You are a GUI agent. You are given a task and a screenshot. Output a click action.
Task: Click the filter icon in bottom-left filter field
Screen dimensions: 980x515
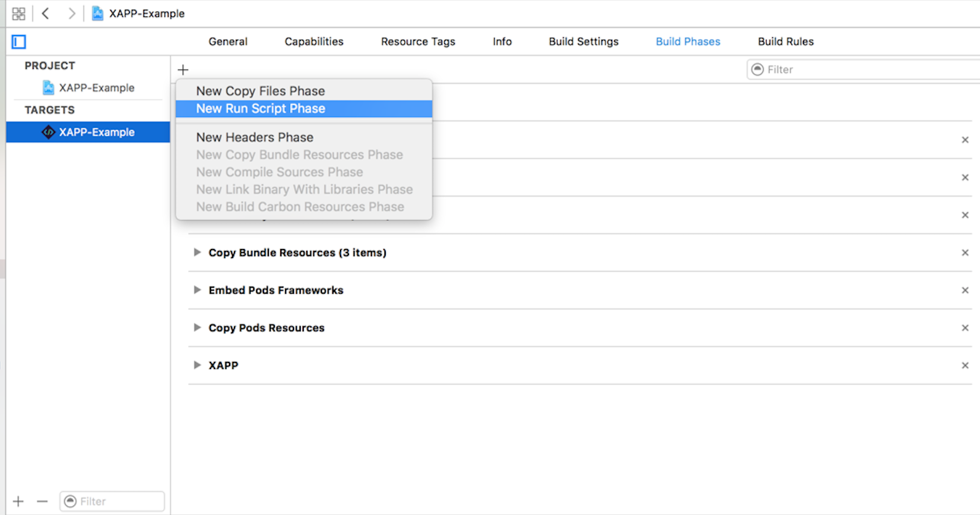[x=71, y=501]
